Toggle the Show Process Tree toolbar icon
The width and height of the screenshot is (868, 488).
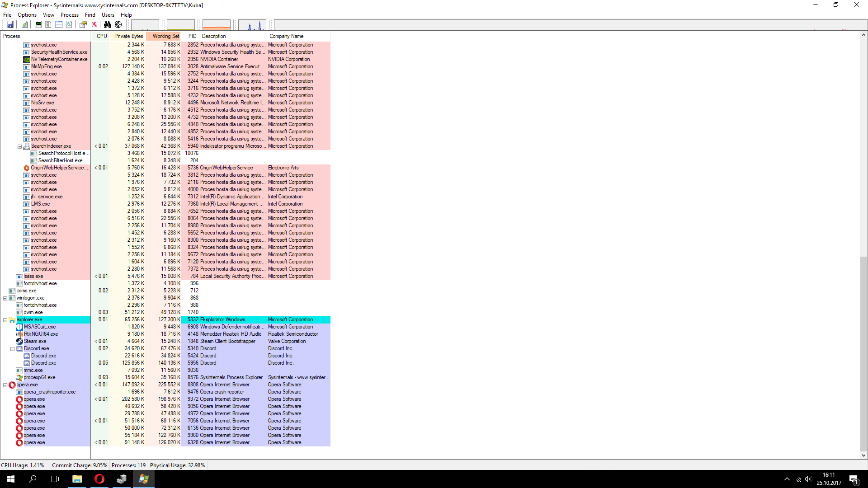pos(48,24)
